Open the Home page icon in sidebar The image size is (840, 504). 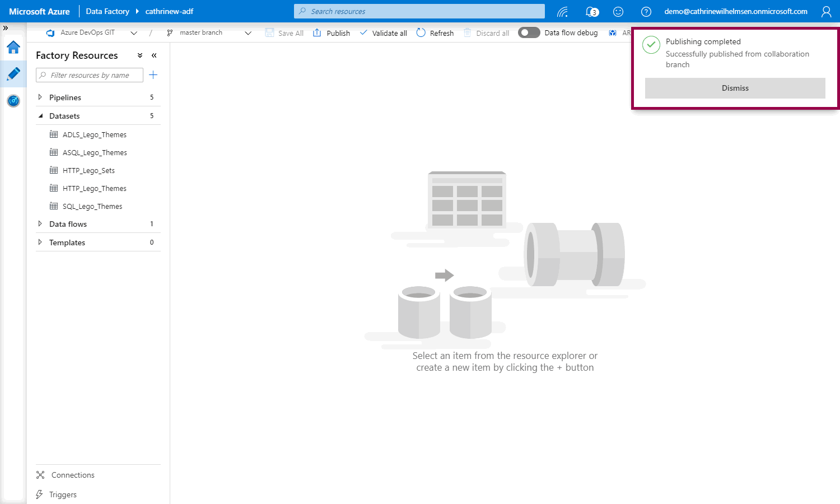click(13, 48)
